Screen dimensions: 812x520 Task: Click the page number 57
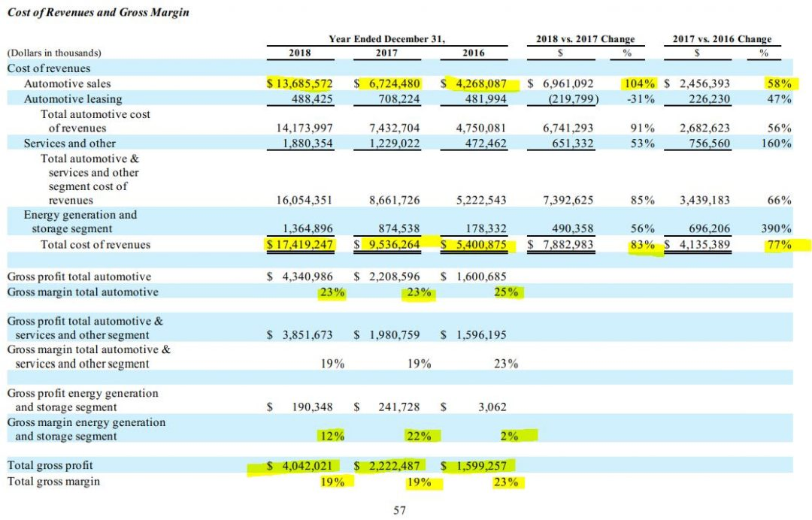click(x=400, y=511)
